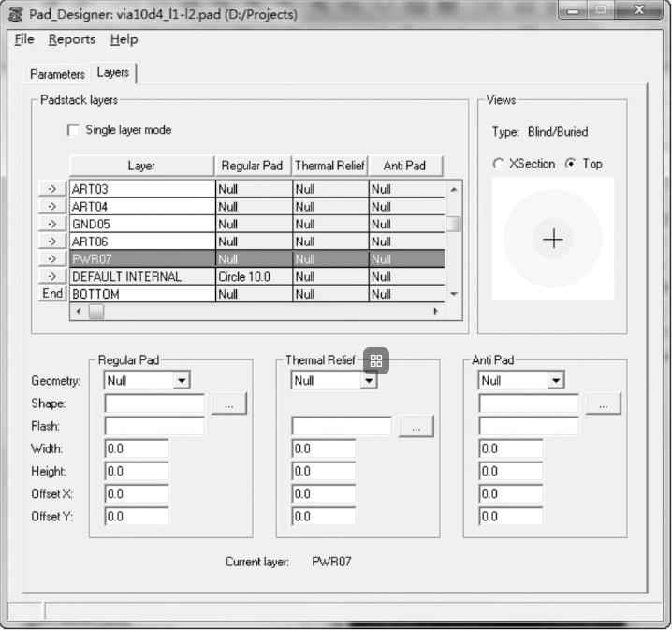
Task: Click the vertical scrollbar thumb in layer list
Action: [x=453, y=224]
